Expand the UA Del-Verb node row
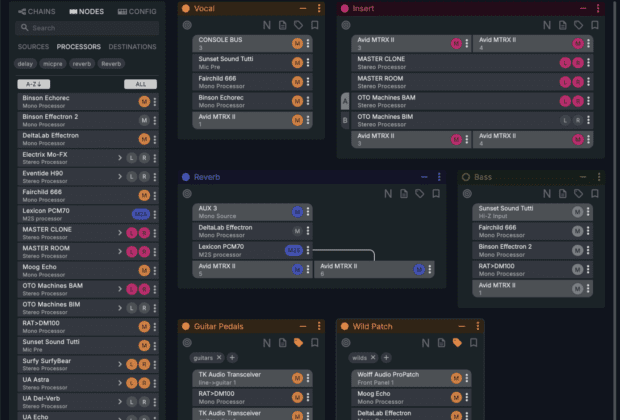 click(120, 402)
